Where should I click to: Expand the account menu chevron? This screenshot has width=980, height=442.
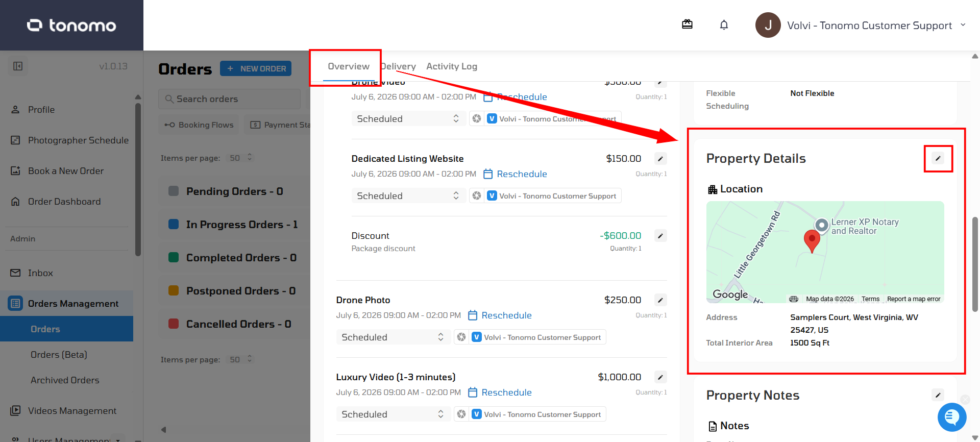coord(963,24)
